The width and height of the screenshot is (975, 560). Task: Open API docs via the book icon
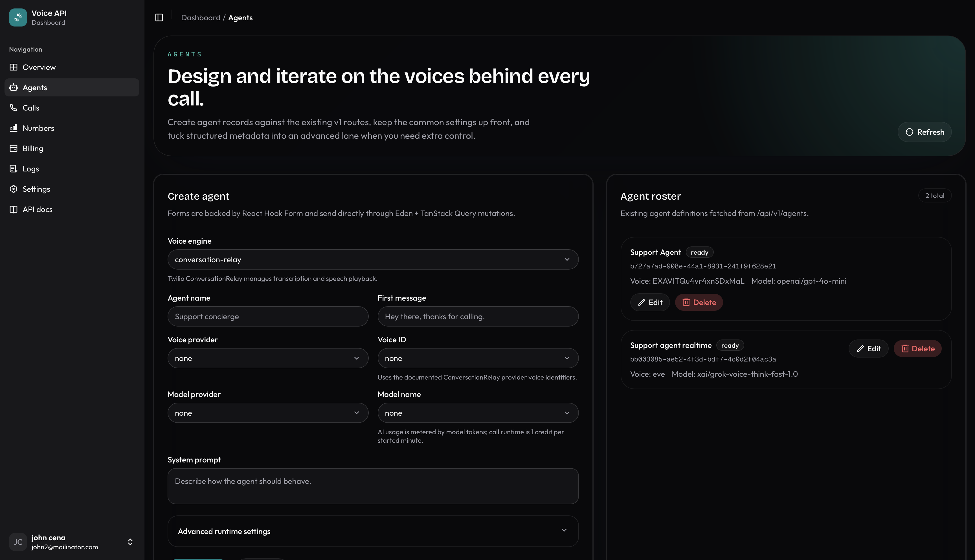pos(14,209)
